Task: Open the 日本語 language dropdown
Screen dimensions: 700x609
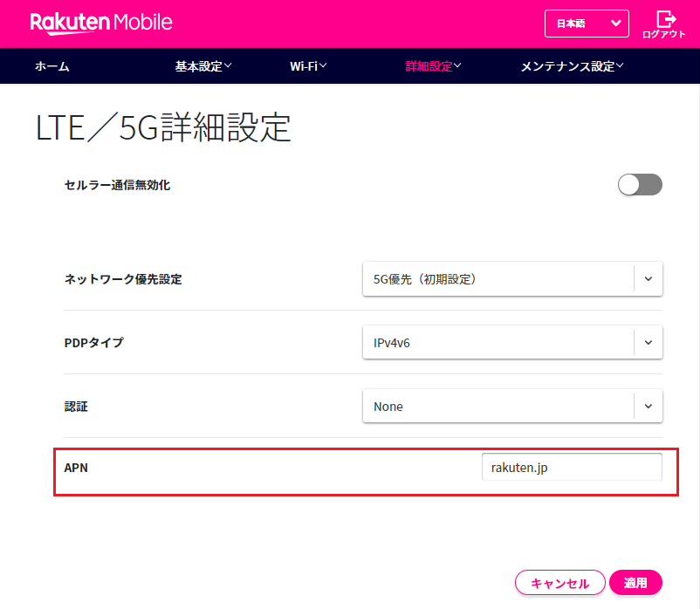Action: (x=586, y=24)
